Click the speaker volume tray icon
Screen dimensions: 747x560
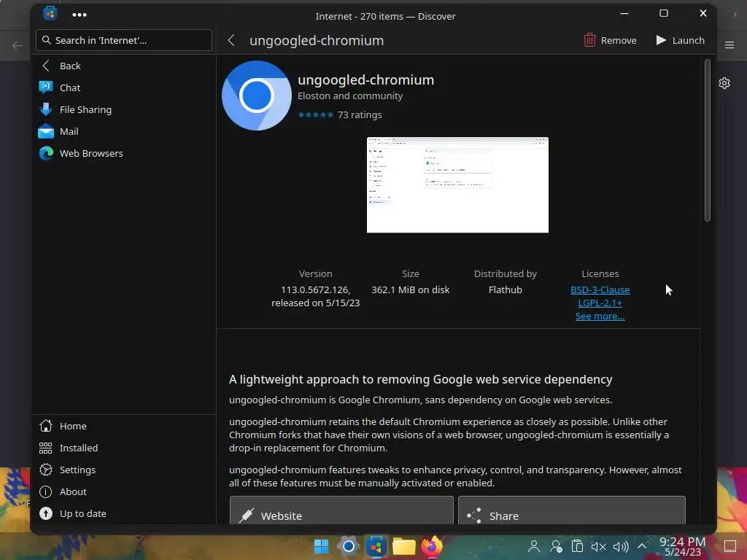(x=621, y=547)
